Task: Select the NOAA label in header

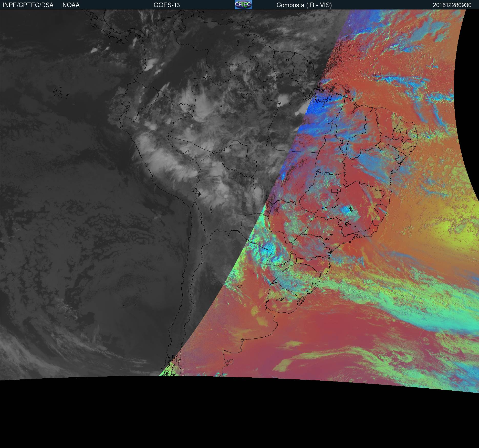Action: [71, 5]
